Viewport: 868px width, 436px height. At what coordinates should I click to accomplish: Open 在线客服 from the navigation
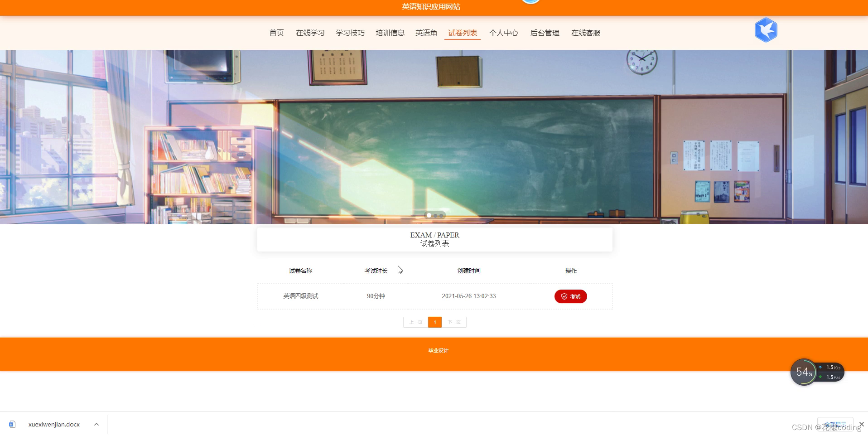pos(585,33)
